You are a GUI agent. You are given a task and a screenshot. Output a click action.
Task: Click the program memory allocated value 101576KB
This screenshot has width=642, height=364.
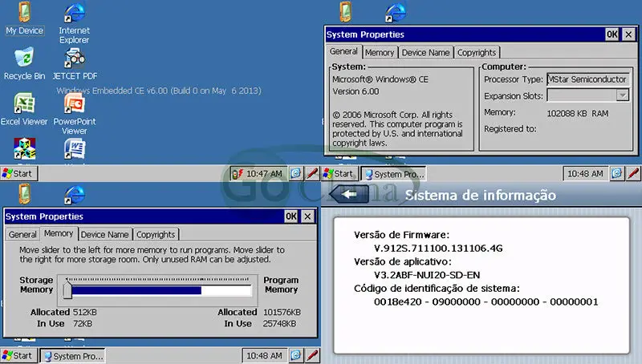pyautogui.click(x=282, y=312)
